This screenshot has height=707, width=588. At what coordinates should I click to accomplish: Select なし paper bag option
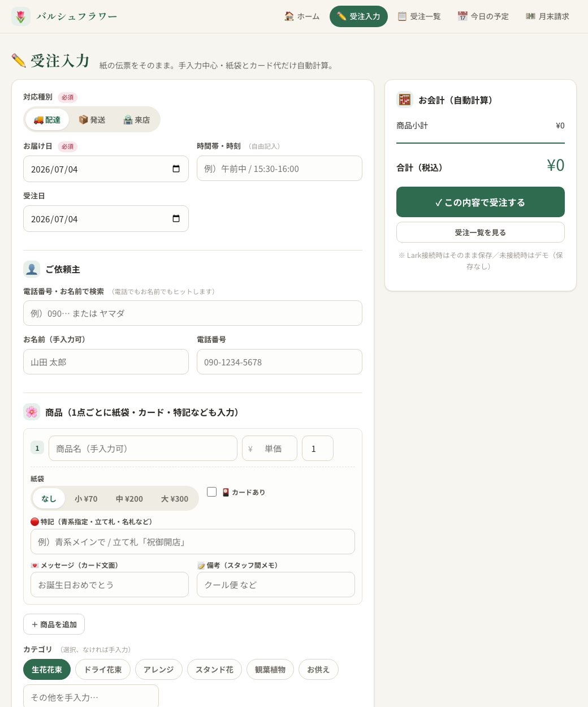coord(49,499)
